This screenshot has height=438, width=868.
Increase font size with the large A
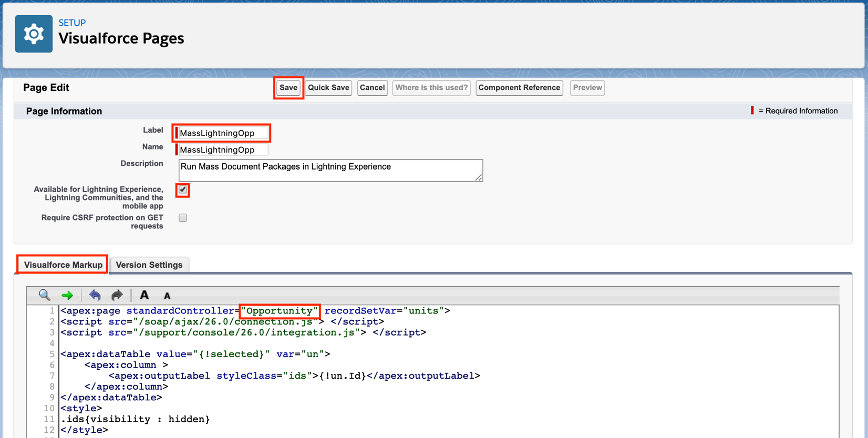pyautogui.click(x=144, y=295)
